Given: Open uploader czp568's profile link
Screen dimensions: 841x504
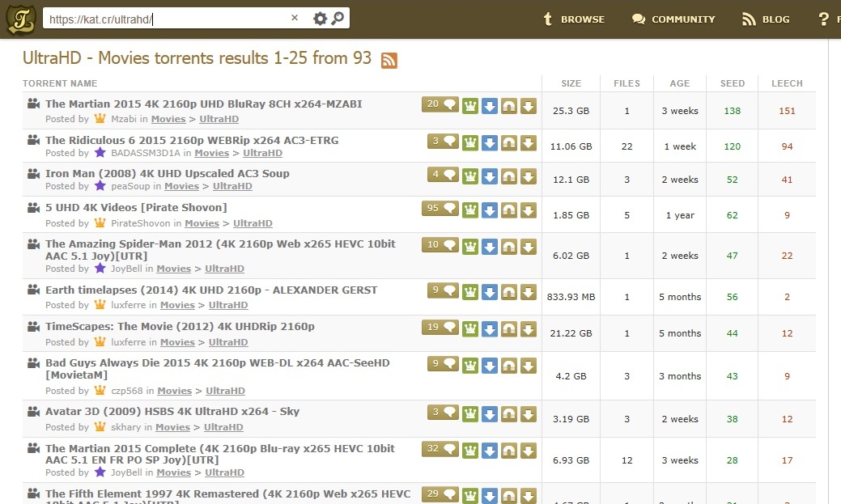Looking at the screenshot, I should pos(127,391).
